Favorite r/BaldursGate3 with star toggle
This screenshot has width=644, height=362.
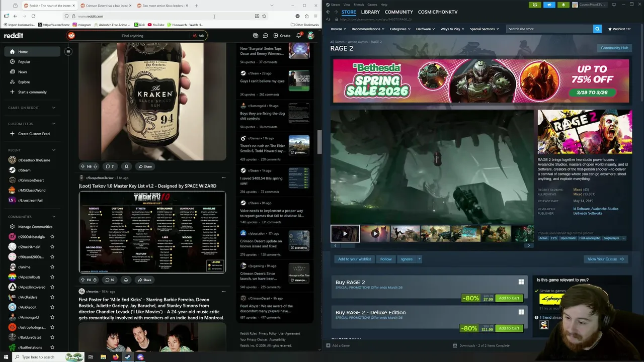tap(52, 337)
